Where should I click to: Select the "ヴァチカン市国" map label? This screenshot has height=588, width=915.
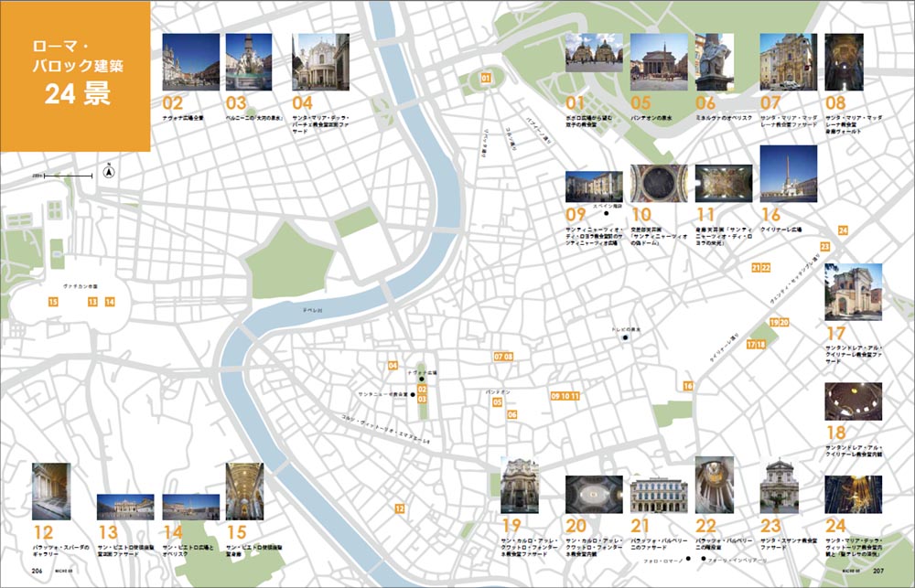pos(81,286)
